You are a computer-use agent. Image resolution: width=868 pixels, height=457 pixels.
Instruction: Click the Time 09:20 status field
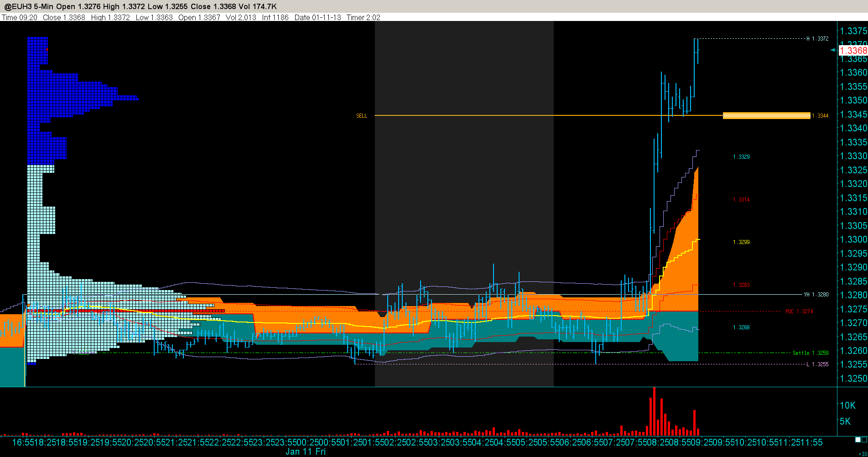tap(20, 17)
